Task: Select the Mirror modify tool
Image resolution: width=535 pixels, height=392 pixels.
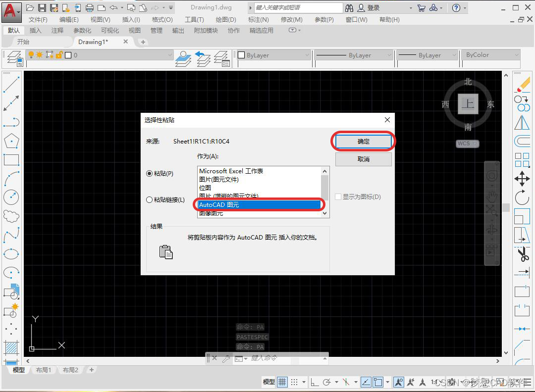Action: (522, 122)
